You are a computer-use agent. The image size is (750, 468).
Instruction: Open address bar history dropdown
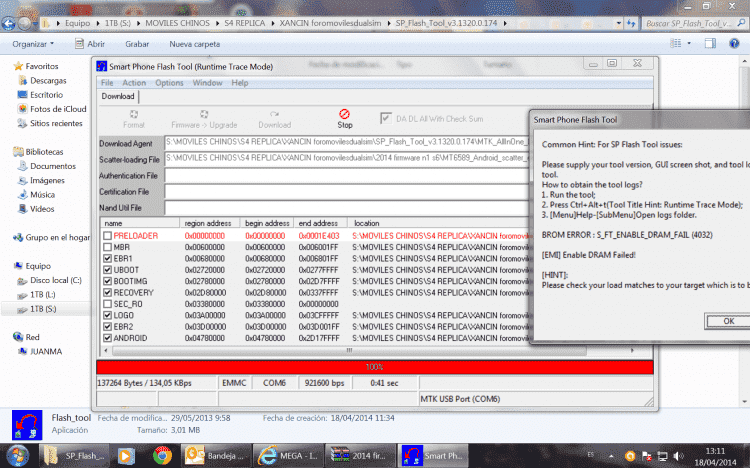[x=618, y=23]
